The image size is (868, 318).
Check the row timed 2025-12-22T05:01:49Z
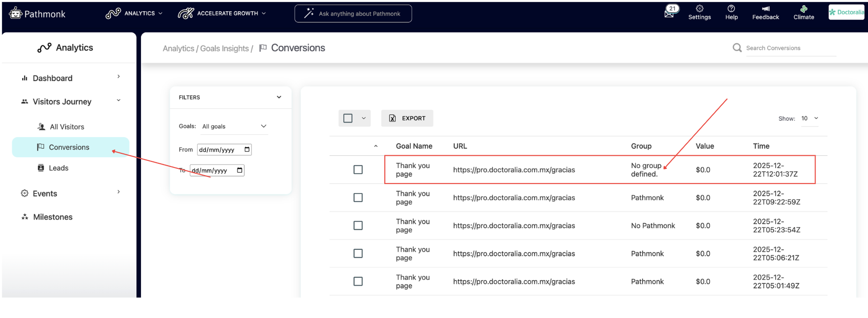pos(358,281)
